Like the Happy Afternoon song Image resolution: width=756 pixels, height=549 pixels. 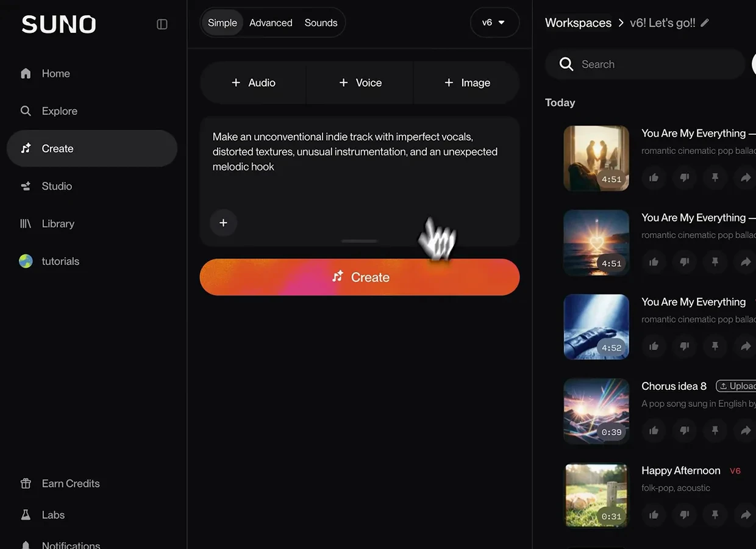(654, 515)
